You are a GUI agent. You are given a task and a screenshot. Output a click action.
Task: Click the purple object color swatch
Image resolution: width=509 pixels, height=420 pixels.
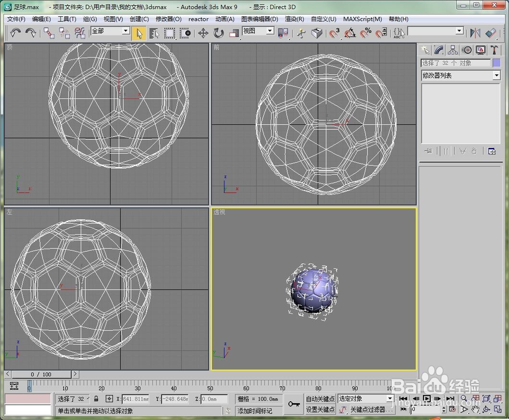tap(496, 63)
